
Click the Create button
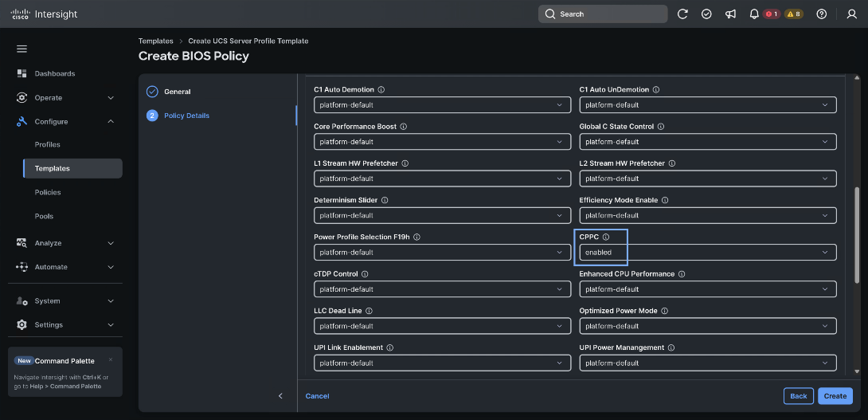click(x=835, y=395)
